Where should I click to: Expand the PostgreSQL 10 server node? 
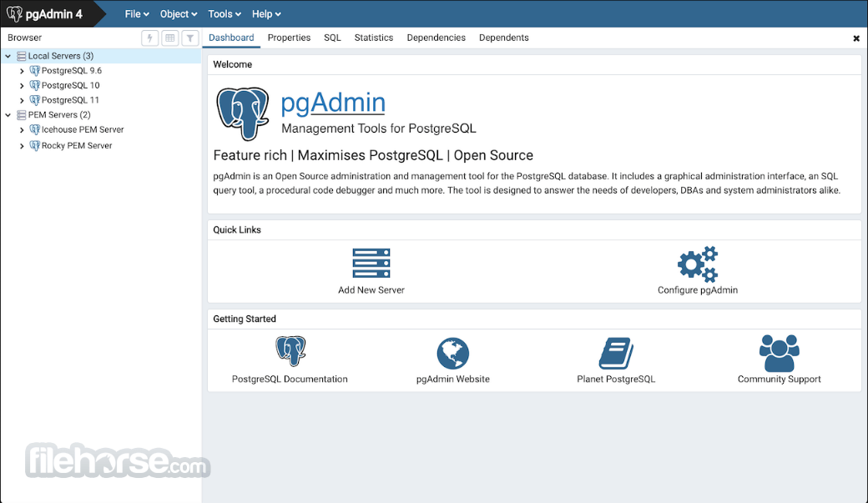point(22,86)
